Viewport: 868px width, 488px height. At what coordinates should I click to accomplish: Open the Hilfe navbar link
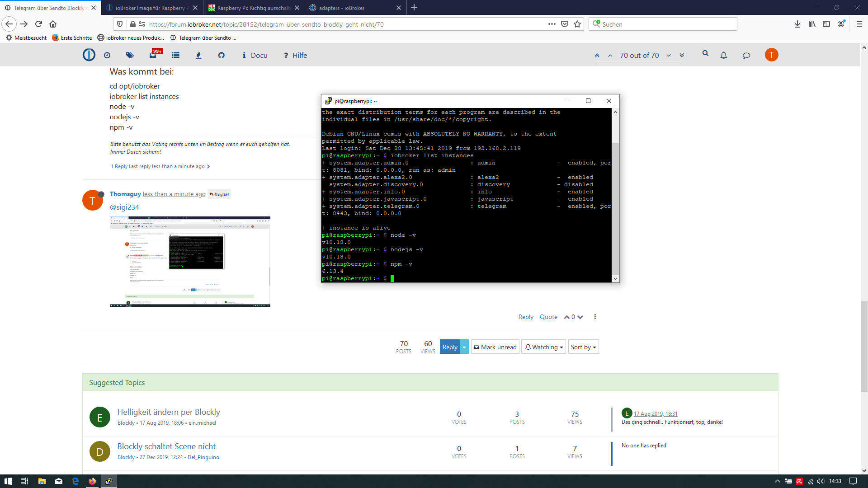(x=296, y=55)
